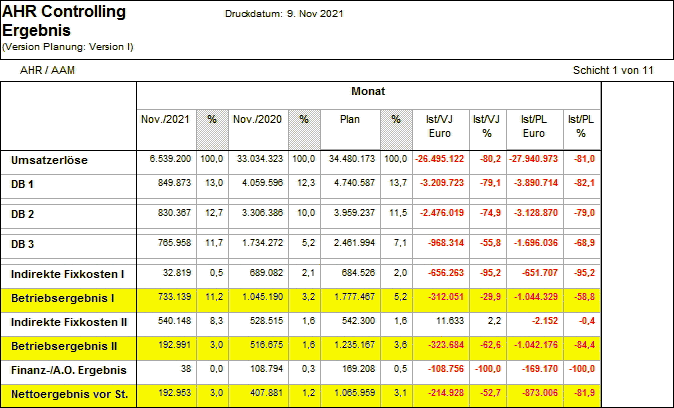The width and height of the screenshot is (674, 408).
Task: Click the Schicht 1 von 11 page indicator
Action: pyautogui.click(x=612, y=71)
